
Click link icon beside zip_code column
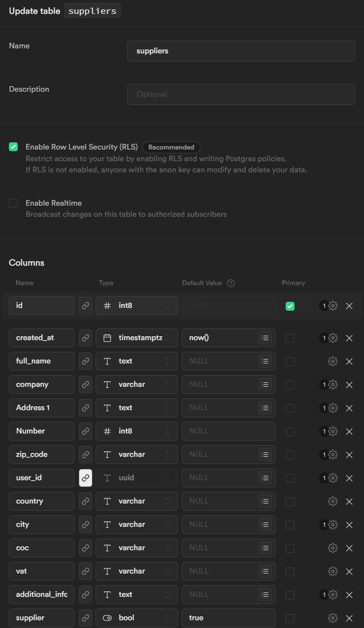pyautogui.click(x=86, y=455)
